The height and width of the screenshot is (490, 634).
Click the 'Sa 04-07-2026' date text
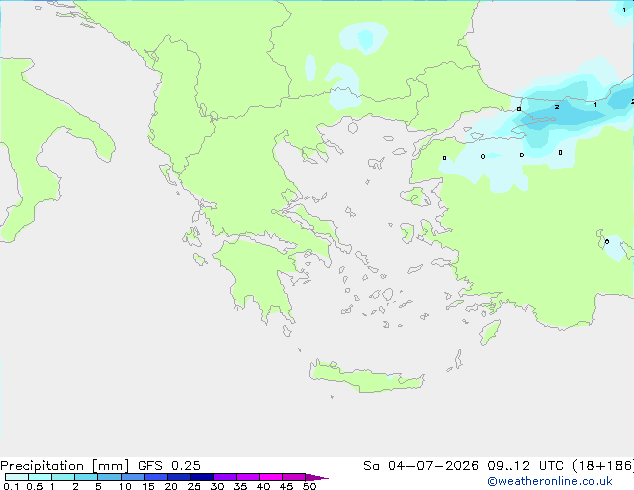pos(421,466)
